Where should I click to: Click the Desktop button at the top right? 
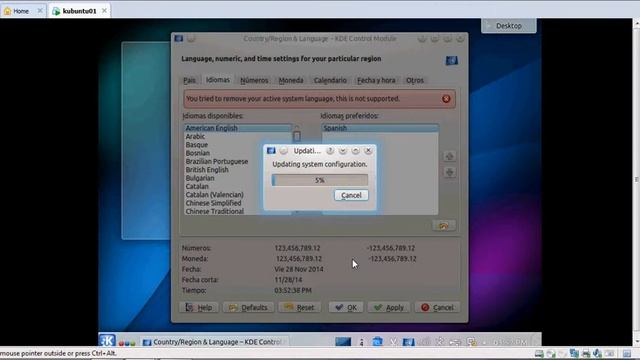pos(509,26)
